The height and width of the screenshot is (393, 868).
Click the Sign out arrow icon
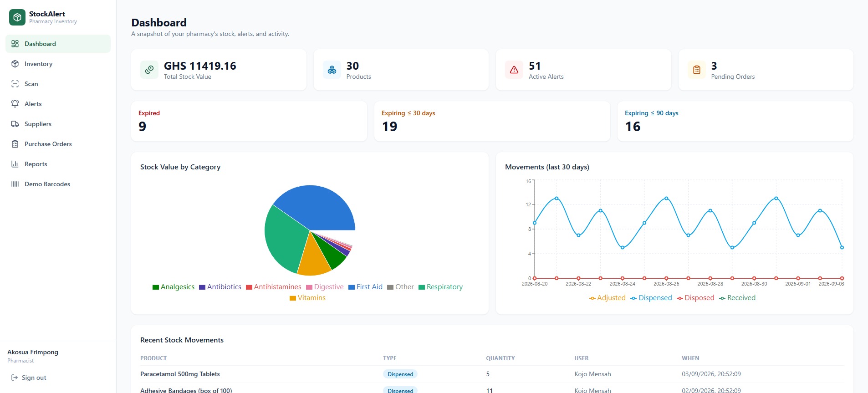point(15,378)
